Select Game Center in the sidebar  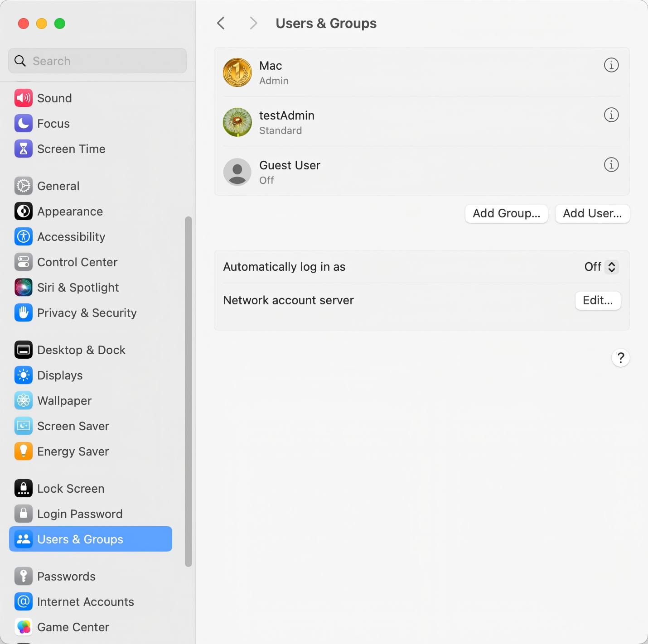pos(73,627)
